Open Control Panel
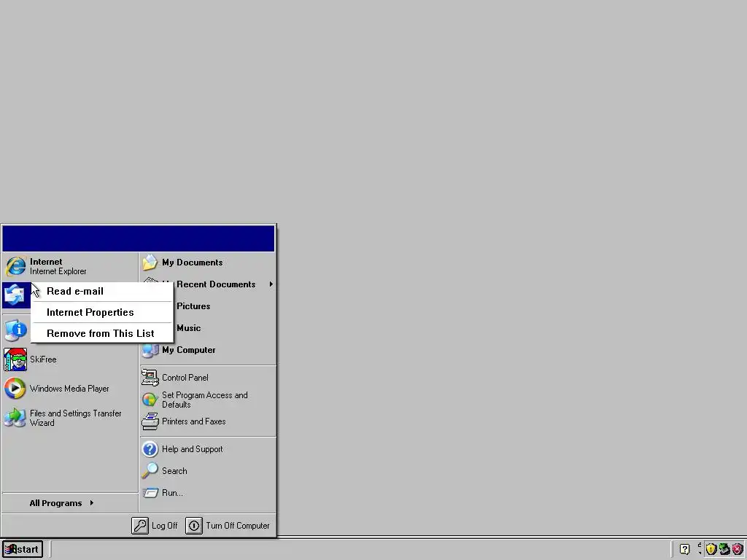The image size is (747, 560). 208,378
